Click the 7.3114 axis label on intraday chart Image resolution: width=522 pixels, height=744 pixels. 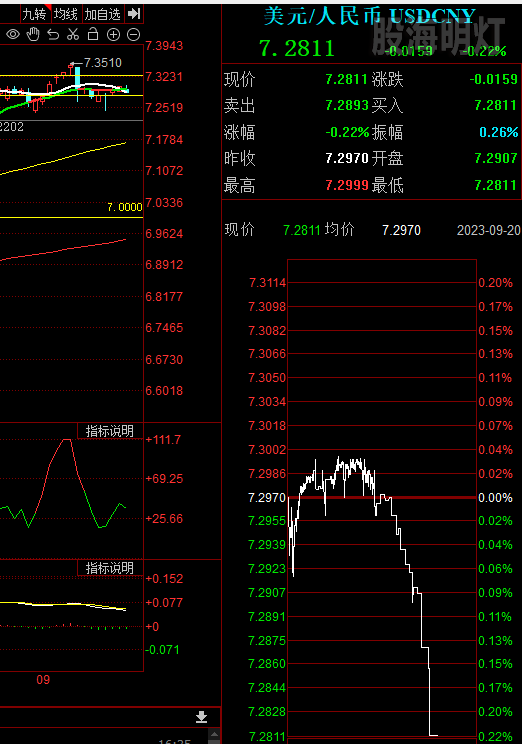268,283
